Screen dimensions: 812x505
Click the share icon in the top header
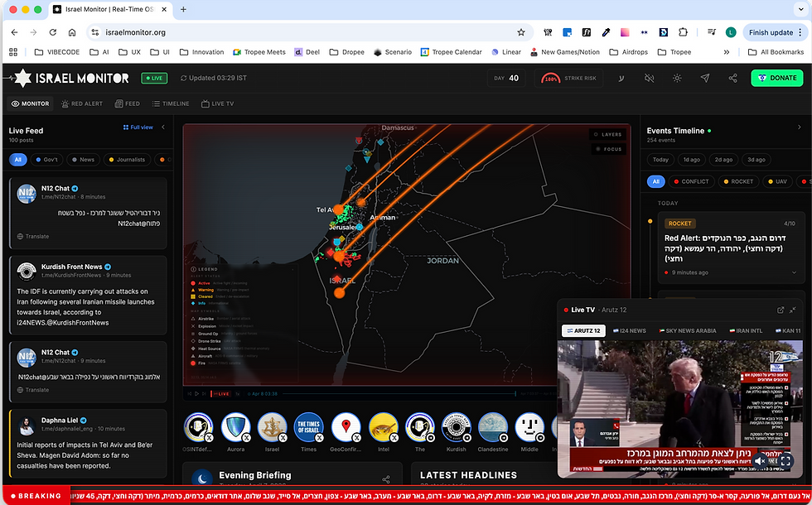click(732, 78)
